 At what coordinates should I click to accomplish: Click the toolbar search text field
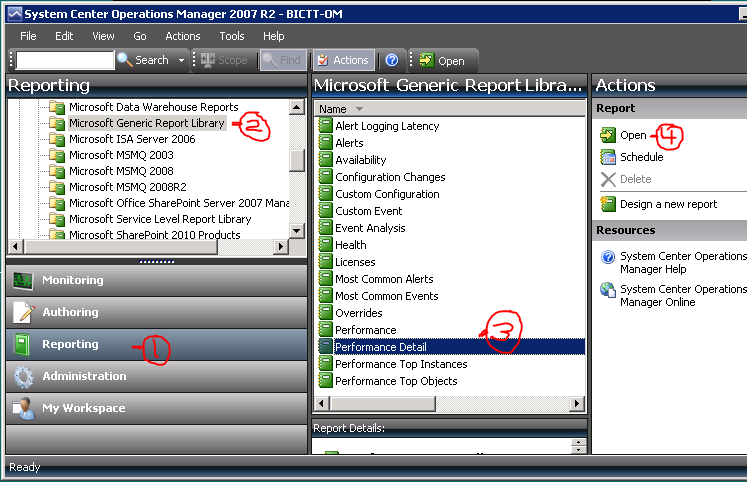[x=65, y=60]
